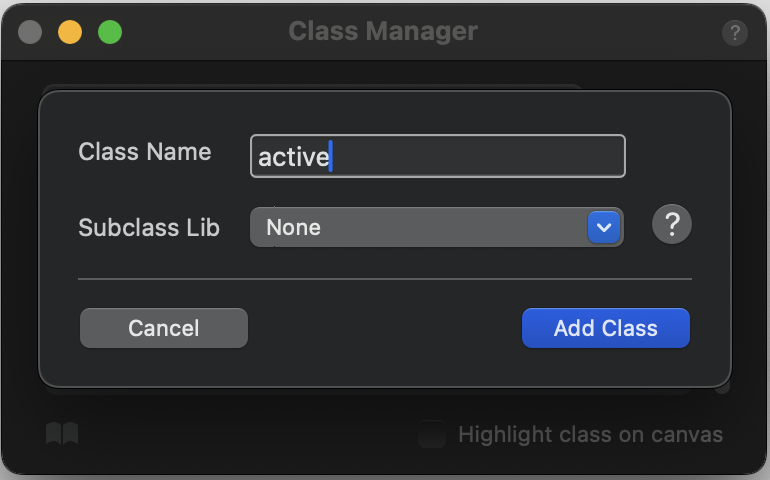Click the scrollbar knob behind the dialog
The image size is (770, 480).
coord(722,386)
